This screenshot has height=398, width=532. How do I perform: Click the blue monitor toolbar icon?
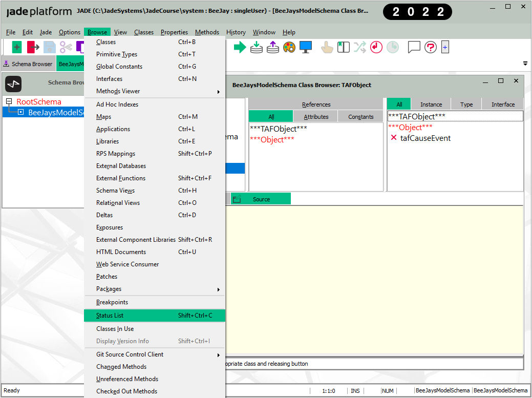(x=306, y=48)
